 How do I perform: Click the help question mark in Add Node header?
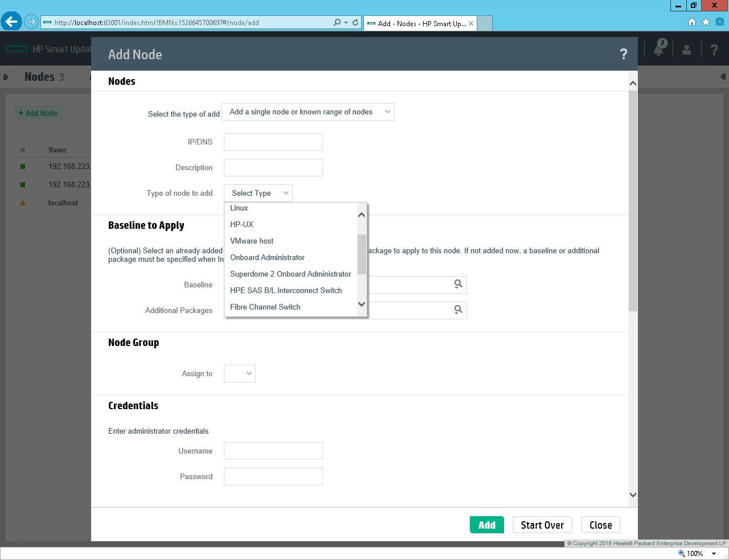coord(624,54)
